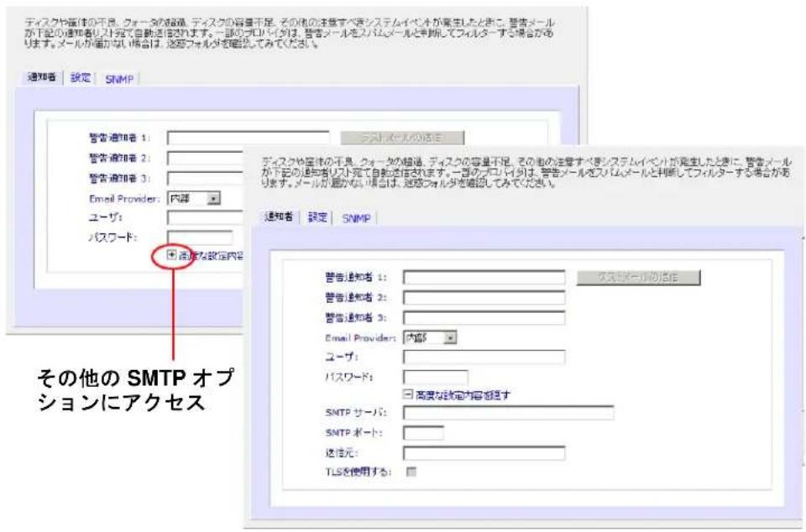Enable TLSを使用する checkbox
Viewport: 806px width, 532px height.
click(411, 472)
